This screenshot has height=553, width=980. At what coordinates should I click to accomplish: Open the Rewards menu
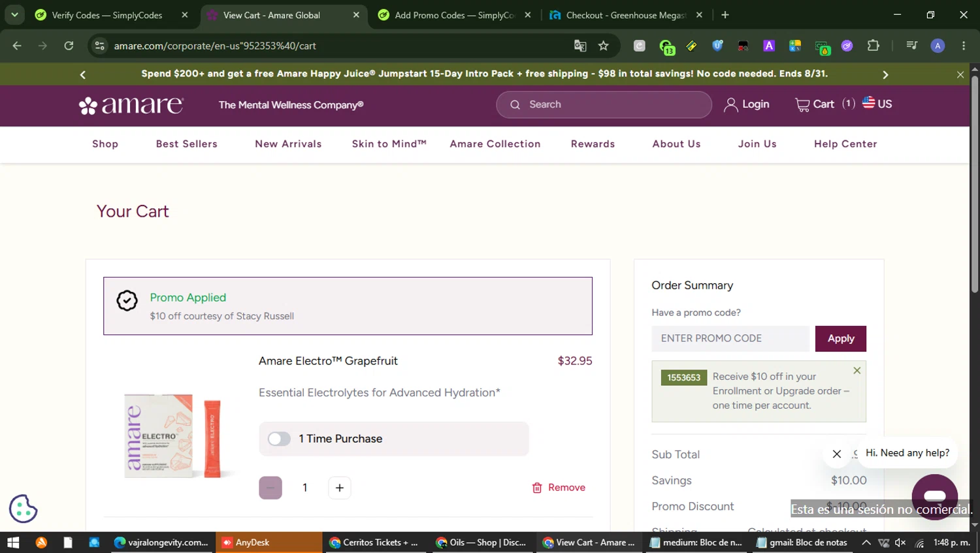593,144
